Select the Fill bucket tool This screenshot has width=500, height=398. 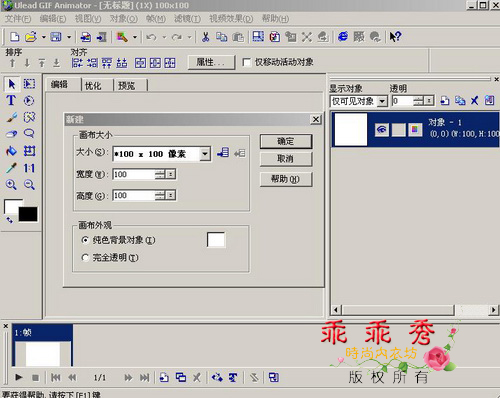pos(11,151)
